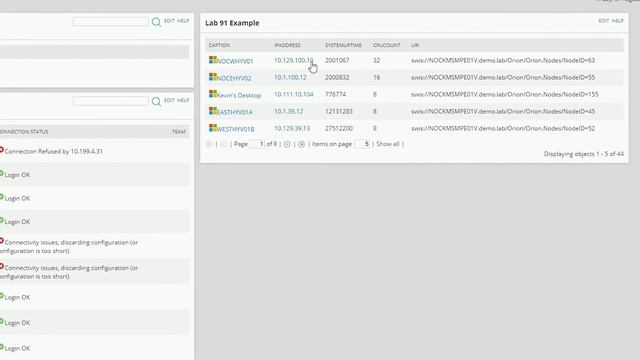Image resolution: width=640 pixels, height=360 pixels.
Task: Click HELP in the top left widget
Action: [183, 21]
